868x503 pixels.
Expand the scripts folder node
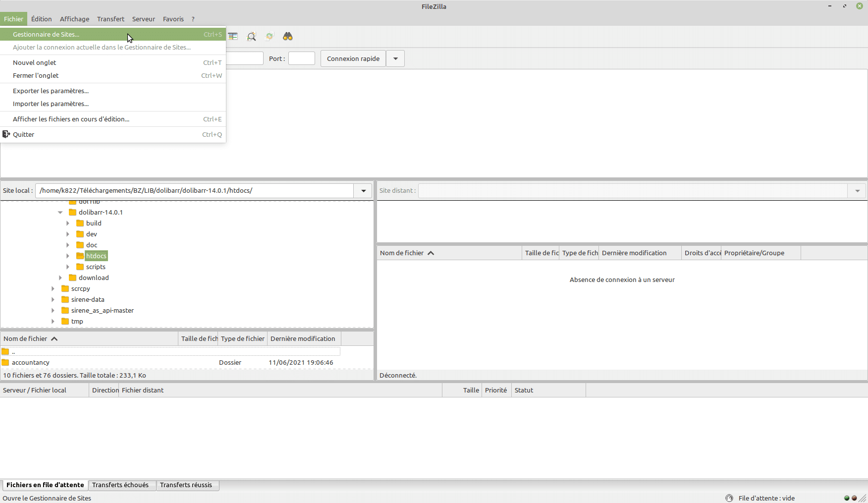click(68, 267)
